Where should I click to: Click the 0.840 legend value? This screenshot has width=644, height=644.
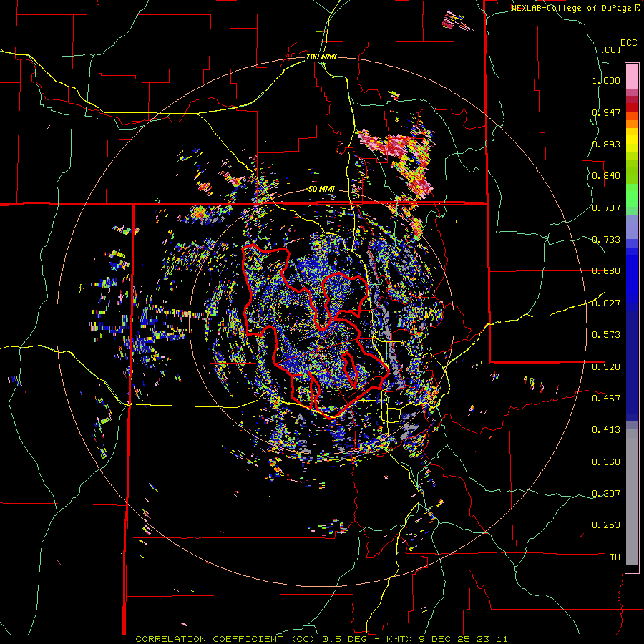pyautogui.click(x=606, y=176)
